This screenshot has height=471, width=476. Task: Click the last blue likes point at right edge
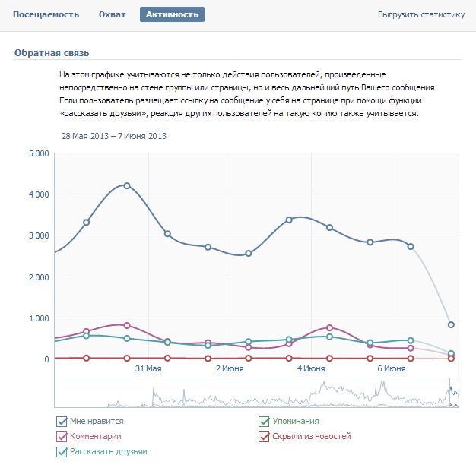click(x=451, y=324)
